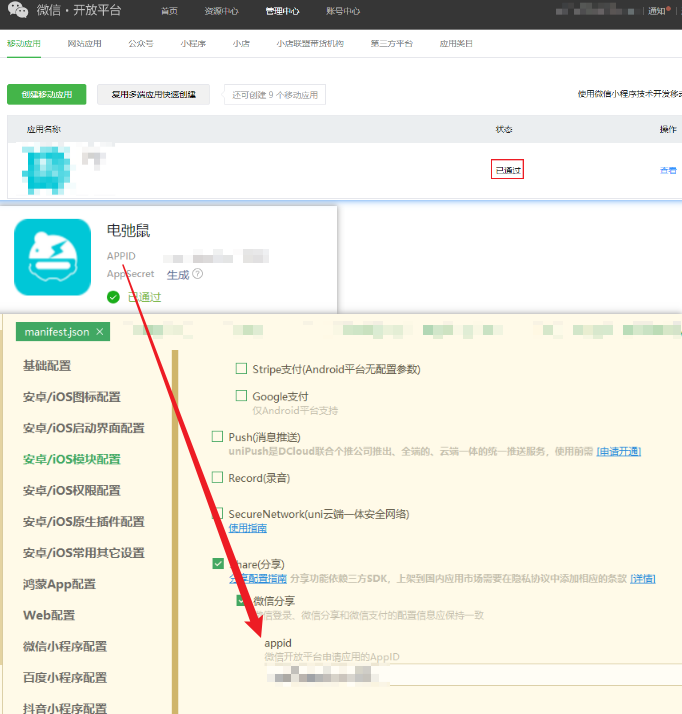Open the Web配置 section
The image size is (682, 714).
click(49, 615)
